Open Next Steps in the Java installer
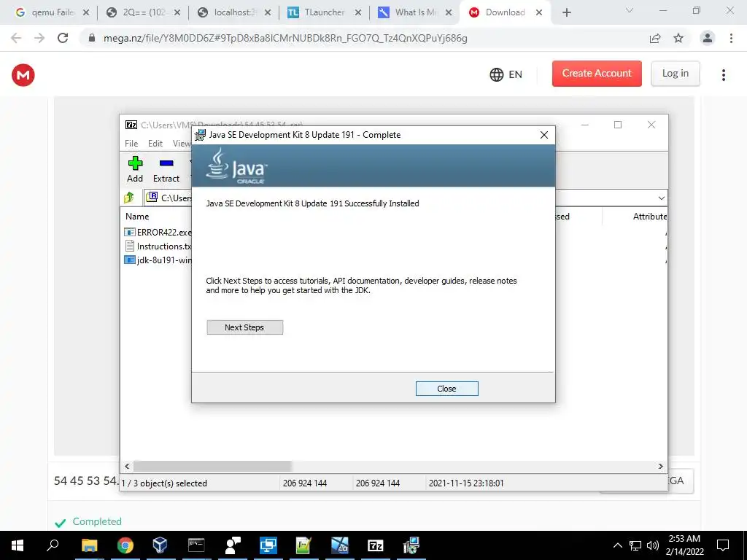747x560 pixels. tap(244, 327)
